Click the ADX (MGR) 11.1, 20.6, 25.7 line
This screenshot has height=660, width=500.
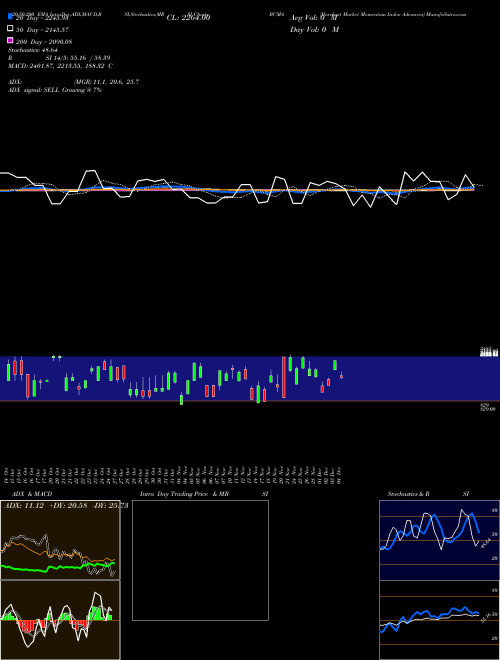pos(73,82)
